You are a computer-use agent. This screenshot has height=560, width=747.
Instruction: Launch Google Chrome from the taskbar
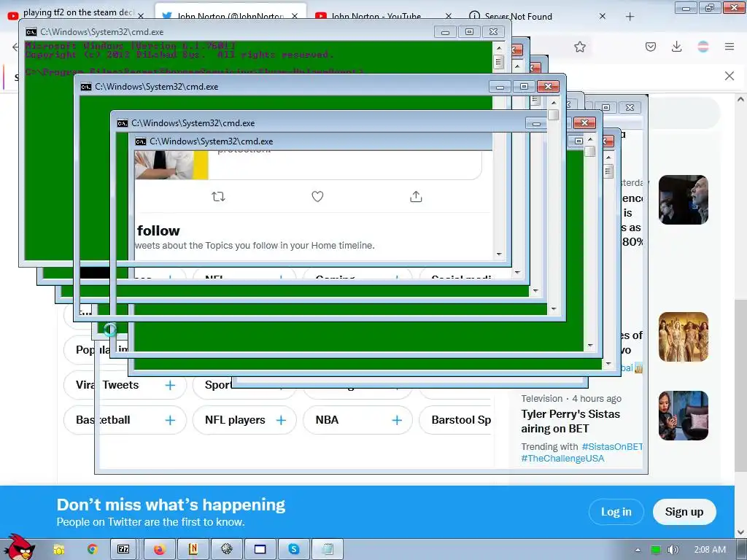[93, 549]
